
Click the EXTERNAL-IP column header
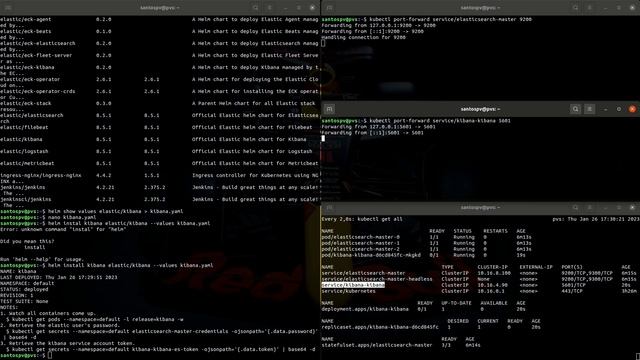(536, 267)
